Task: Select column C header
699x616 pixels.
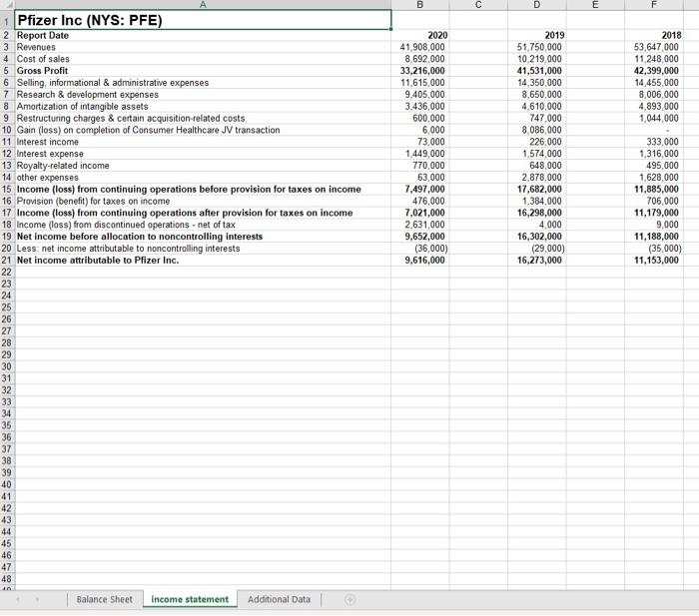Action: click(478, 5)
